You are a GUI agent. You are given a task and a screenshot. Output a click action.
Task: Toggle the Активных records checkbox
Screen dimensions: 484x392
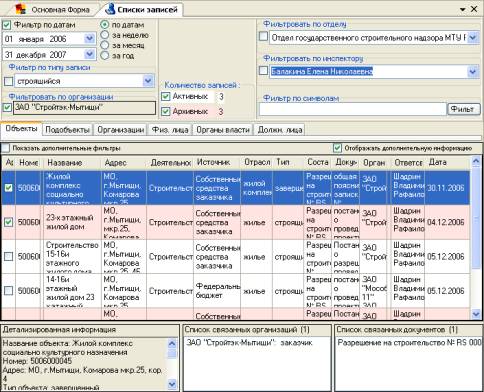[x=166, y=97]
